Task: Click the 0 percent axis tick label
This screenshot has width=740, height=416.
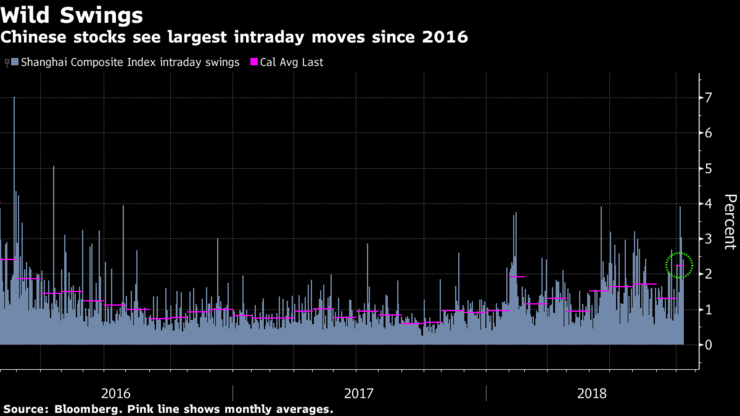Action: 708,345
